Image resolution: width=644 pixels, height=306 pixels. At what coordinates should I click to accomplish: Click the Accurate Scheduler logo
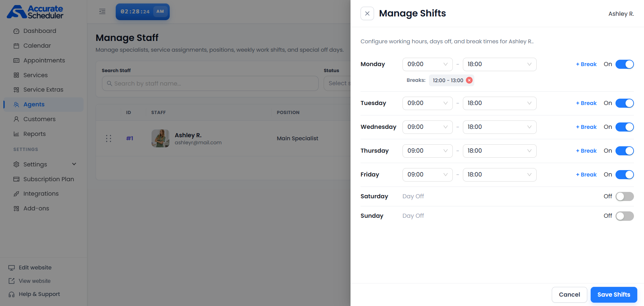click(35, 12)
